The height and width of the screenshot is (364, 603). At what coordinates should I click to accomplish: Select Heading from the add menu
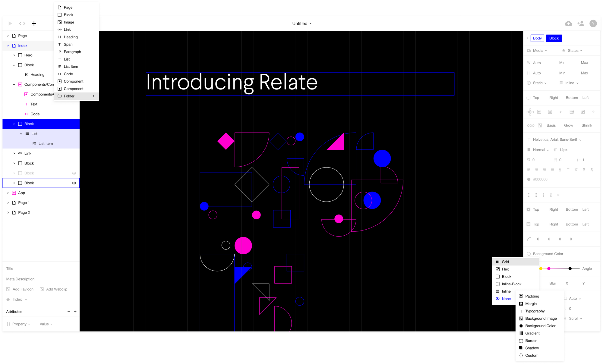pyautogui.click(x=71, y=37)
